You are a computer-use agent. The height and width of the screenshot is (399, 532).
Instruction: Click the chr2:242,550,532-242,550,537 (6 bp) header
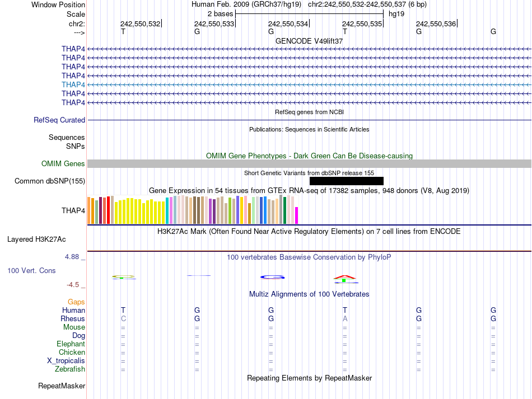(367, 4)
